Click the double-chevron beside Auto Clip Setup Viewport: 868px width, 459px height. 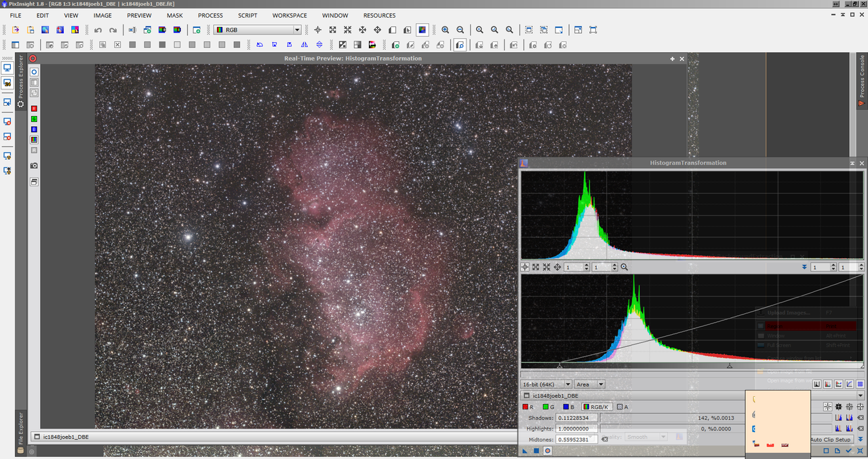coord(861,439)
